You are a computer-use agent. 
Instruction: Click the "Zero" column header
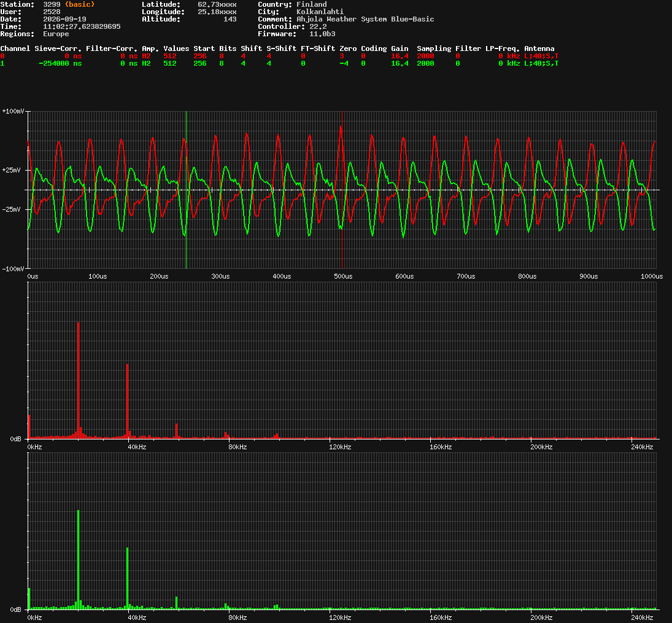pyautogui.click(x=348, y=48)
